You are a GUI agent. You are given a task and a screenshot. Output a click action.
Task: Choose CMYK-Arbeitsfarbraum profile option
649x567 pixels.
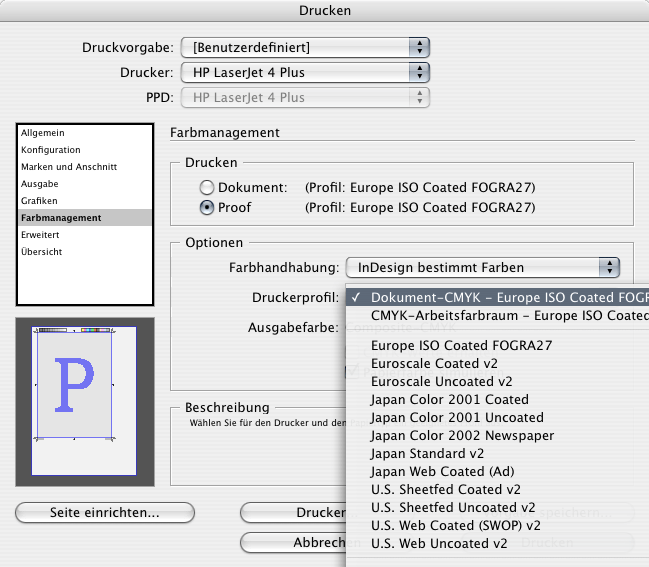coord(500,315)
